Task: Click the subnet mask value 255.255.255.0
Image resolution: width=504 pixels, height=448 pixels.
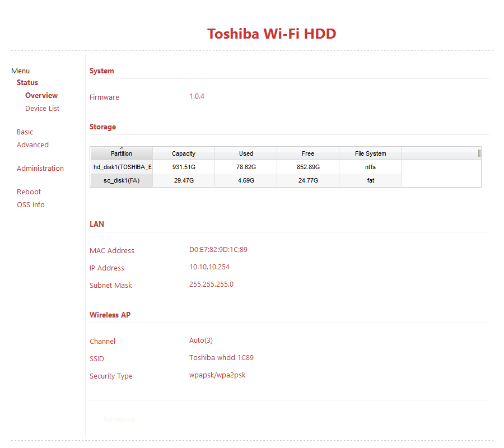Action: click(x=211, y=284)
